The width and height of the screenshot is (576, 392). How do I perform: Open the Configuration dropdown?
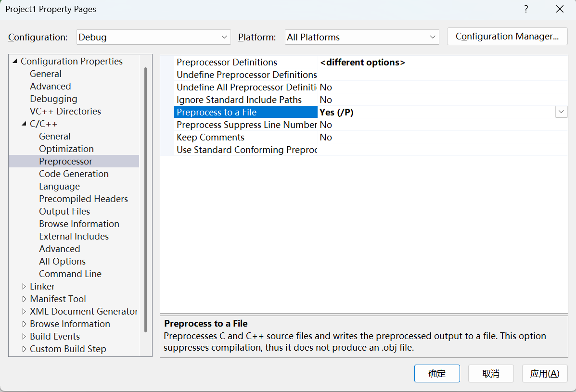154,37
